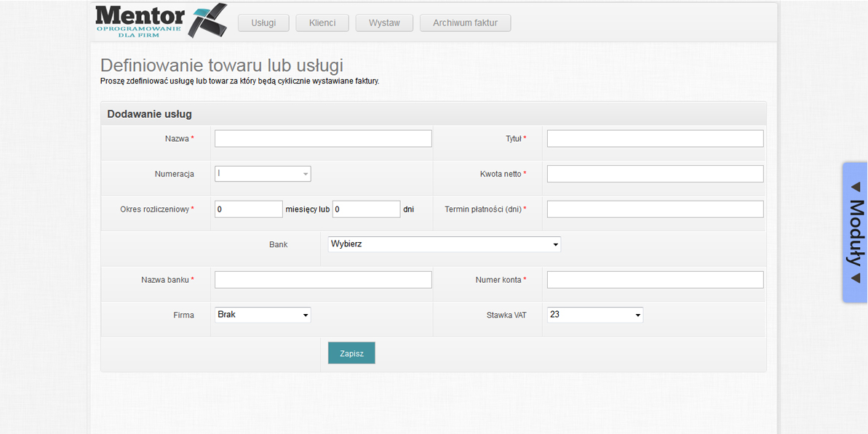Expand the Moduły side panel
This screenshot has width=868, height=434.
pyautogui.click(x=855, y=232)
